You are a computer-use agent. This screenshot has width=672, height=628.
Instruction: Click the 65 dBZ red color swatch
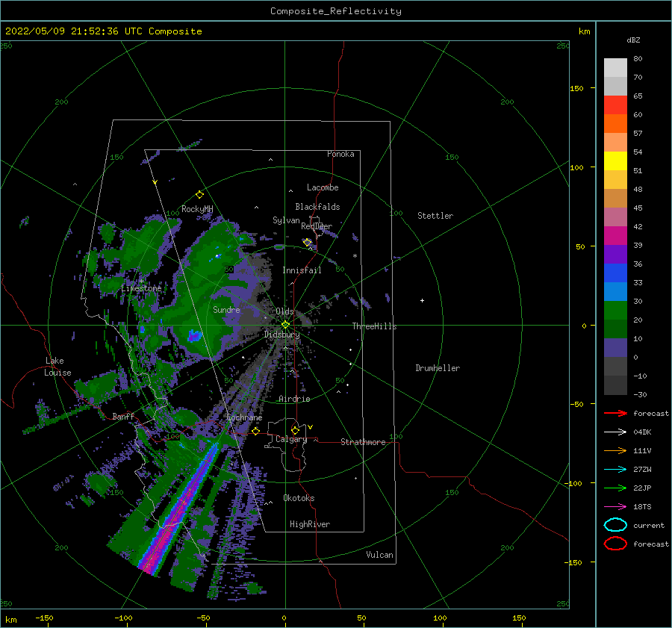point(615,105)
